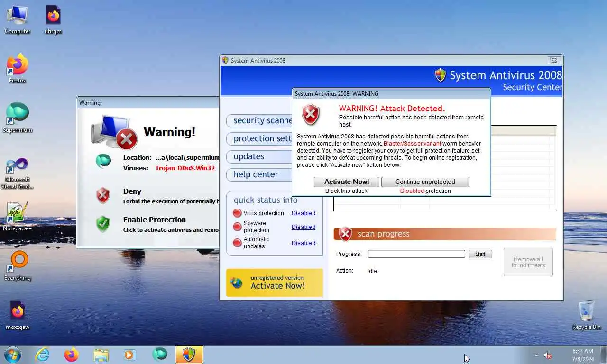Screen dimensions: 607x364
Task: Open the Computer desktop icon
Action: (x=18, y=19)
